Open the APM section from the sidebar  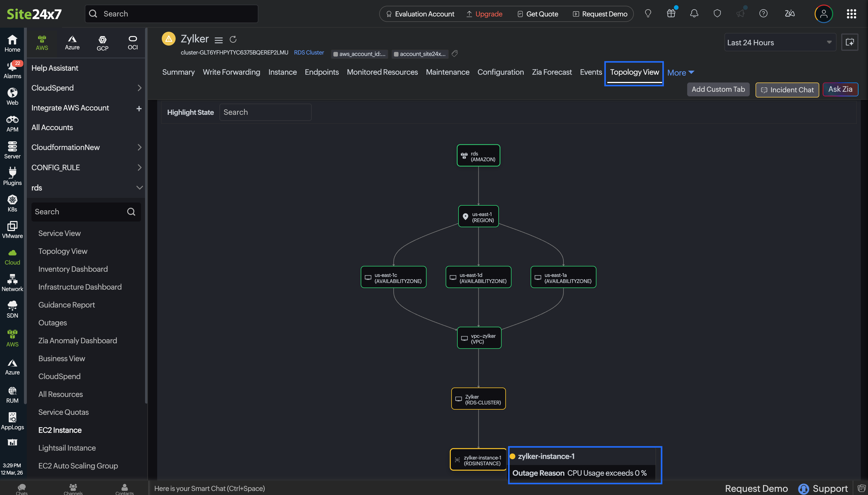[x=12, y=123]
